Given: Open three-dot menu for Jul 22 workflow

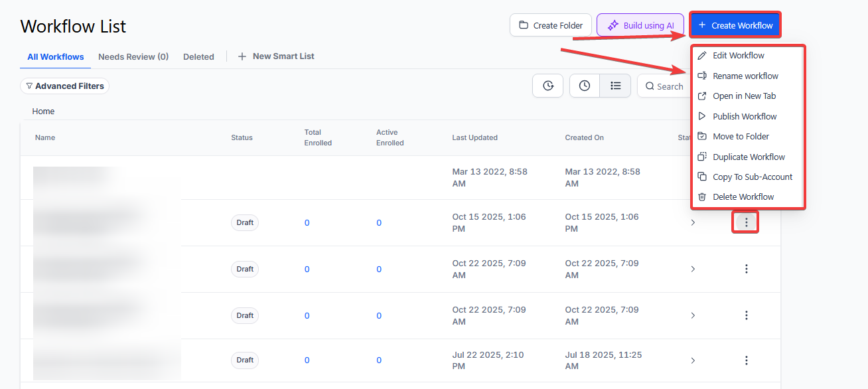Looking at the screenshot, I should point(746,360).
